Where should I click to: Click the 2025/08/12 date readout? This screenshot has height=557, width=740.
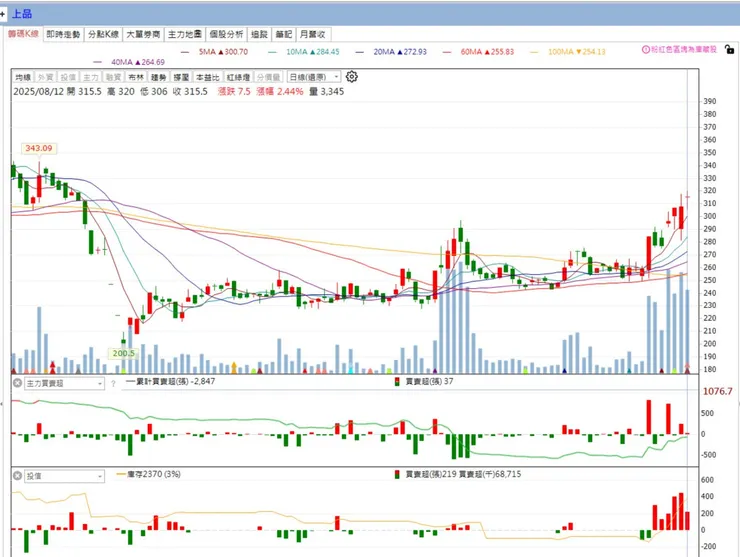38,92
